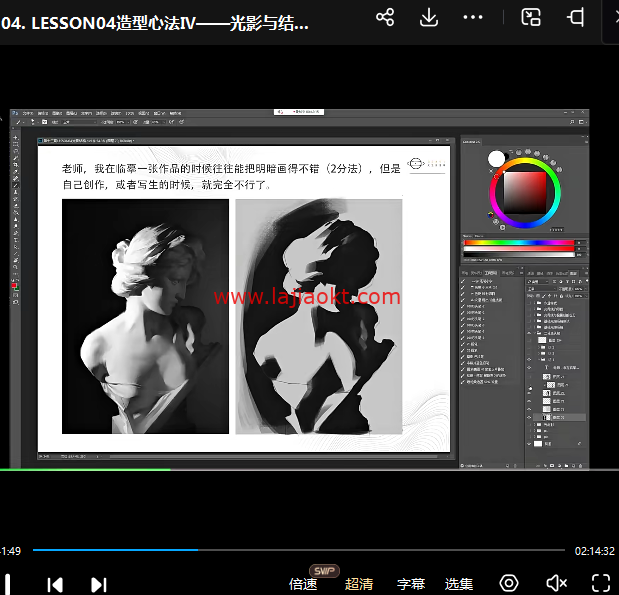The height and width of the screenshot is (595, 619).
Task: Select the Move tool in Photoshop toolbar
Action: (x=16, y=138)
